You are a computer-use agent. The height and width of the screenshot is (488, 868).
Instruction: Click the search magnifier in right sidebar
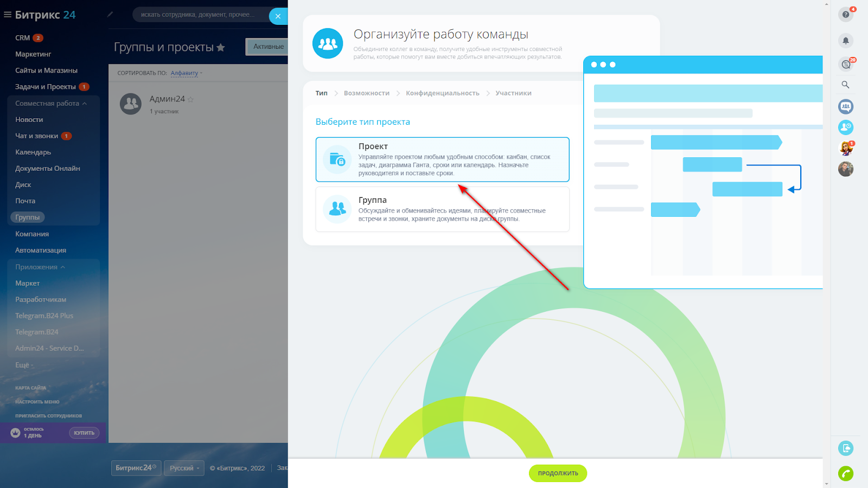846,85
